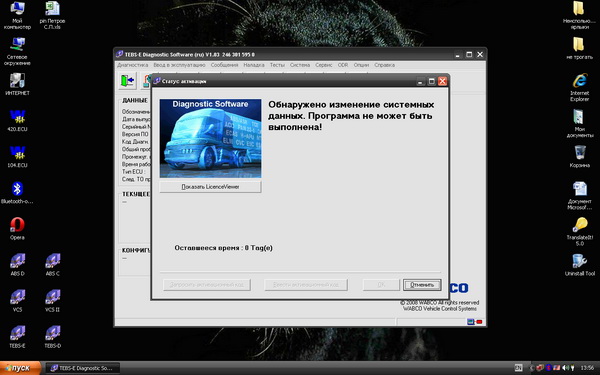
Task: Open the TEBS-E desktop shortcut
Action: click(x=17, y=336)
